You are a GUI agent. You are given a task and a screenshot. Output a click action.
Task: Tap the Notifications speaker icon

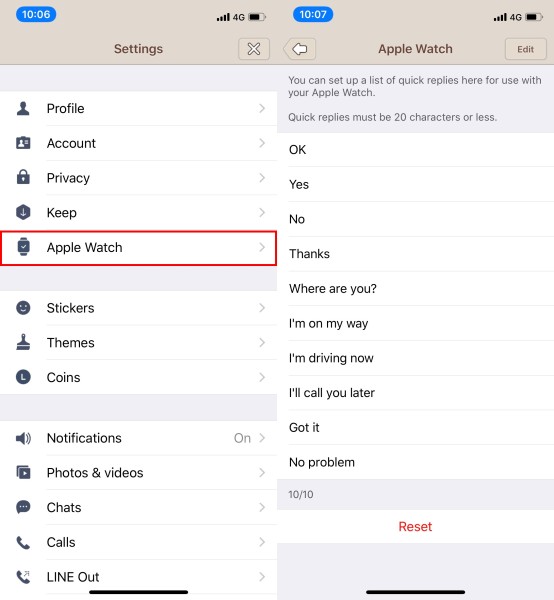tap(23, 438)
